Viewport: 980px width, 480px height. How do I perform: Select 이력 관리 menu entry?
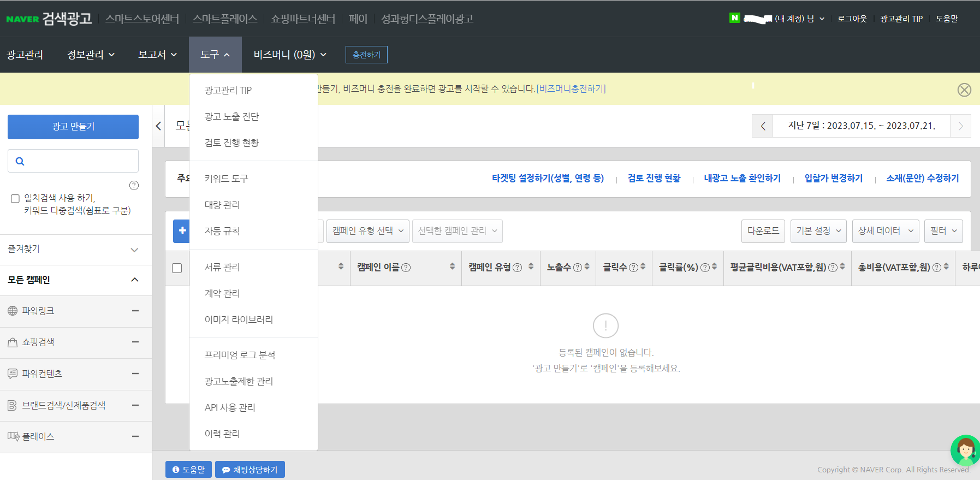coord(222,434)
